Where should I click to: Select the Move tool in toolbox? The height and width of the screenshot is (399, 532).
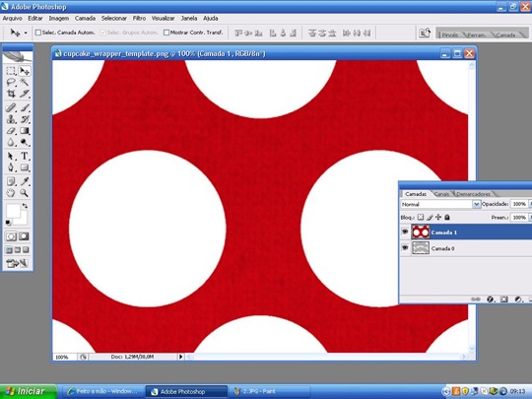click(x=25, y=71)
